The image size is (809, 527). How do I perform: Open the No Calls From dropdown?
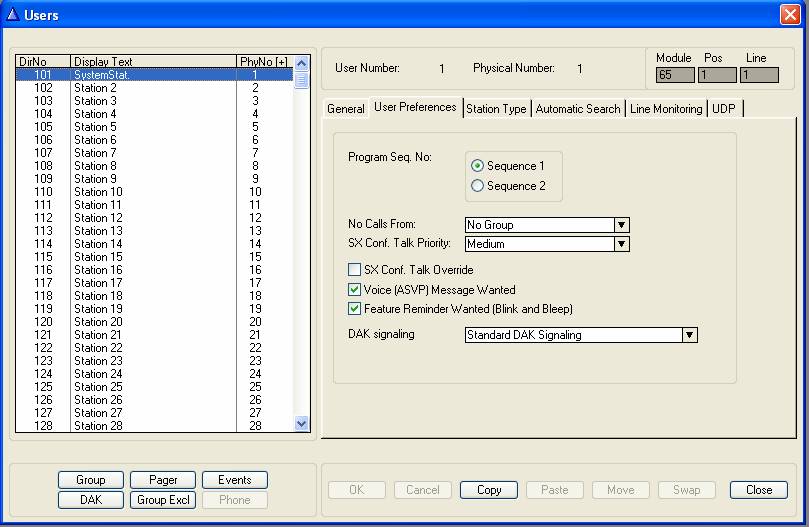pos(622,225)
